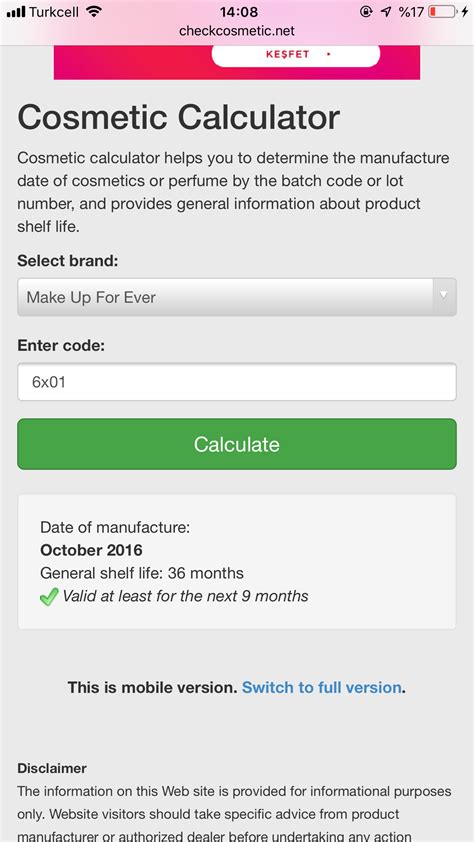This screenshot has height=842, width=474.
Task: Tap the cellular signal bars icon
Action: point(16,12)
